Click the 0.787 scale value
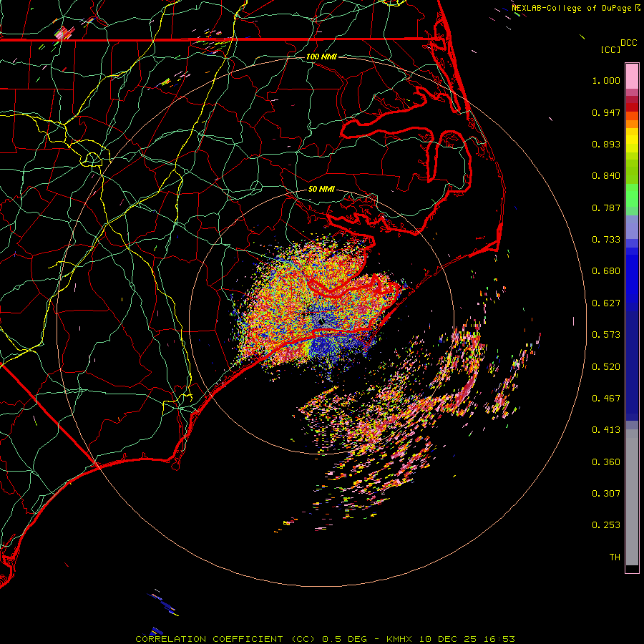644x644 pixels. 606,208
